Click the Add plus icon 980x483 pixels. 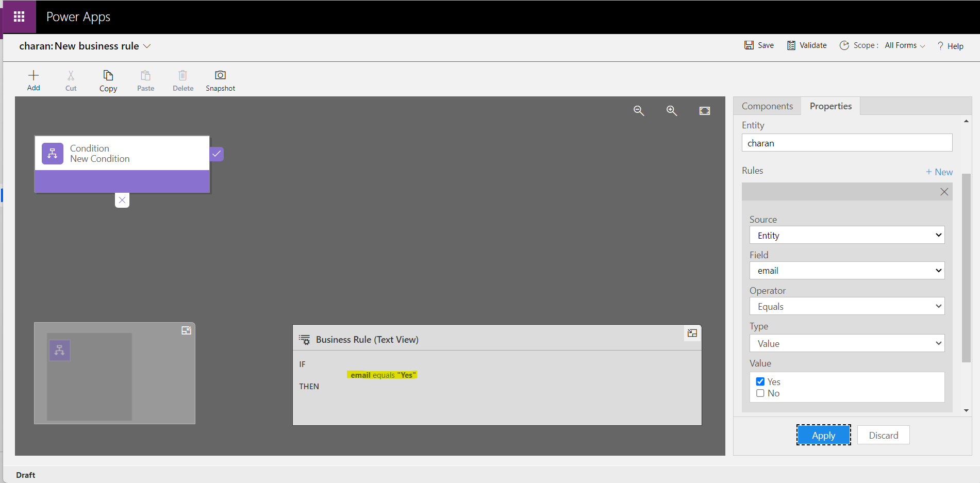(34, 75)
